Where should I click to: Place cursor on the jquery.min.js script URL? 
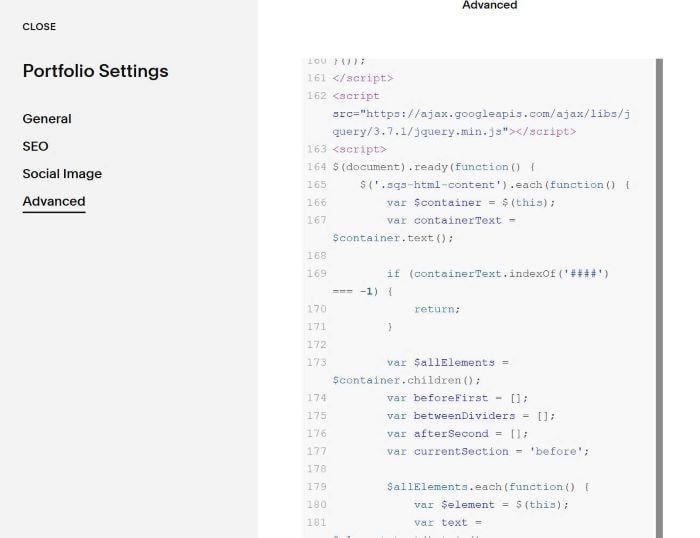(481, 123)
